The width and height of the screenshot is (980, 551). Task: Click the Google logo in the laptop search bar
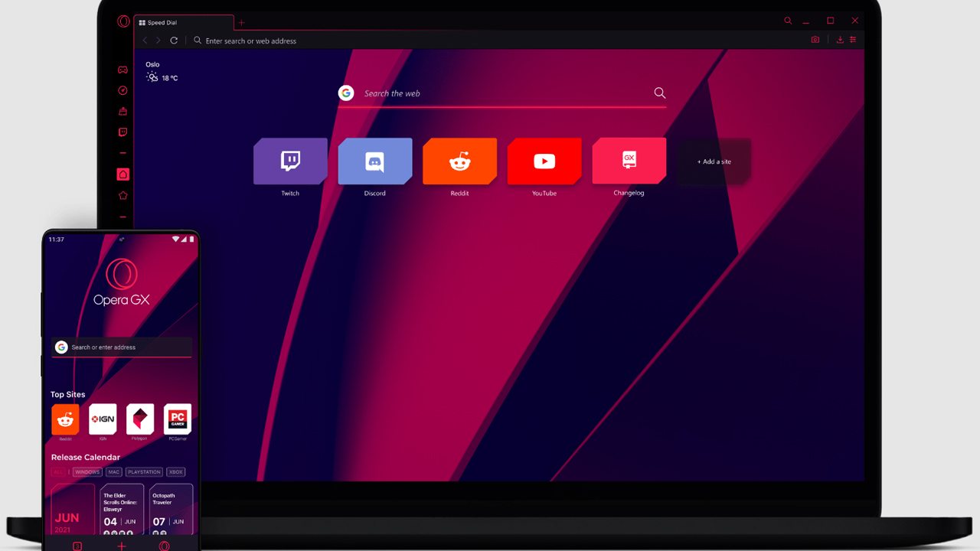[x=346, y=93]
